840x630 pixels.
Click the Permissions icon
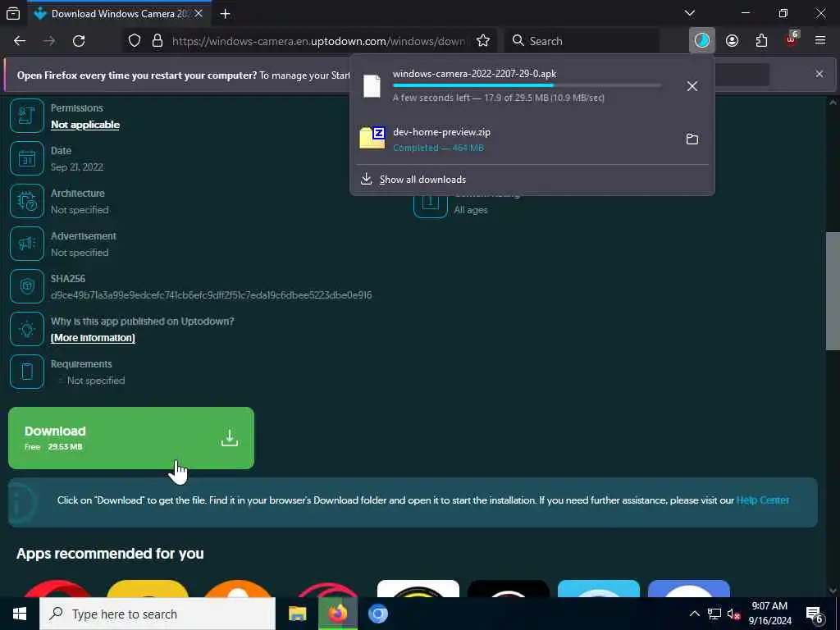tap(27, 115)
